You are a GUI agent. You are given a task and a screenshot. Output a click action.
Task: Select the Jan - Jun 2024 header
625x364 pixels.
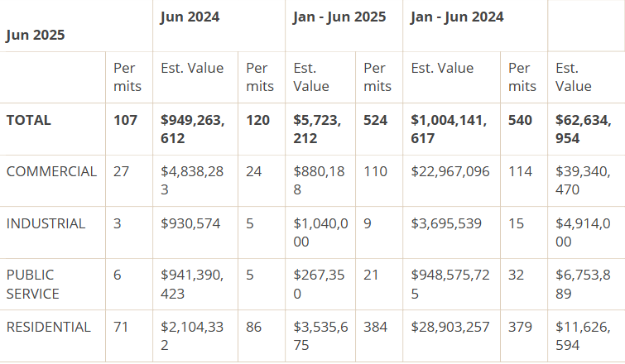point(457,17)
